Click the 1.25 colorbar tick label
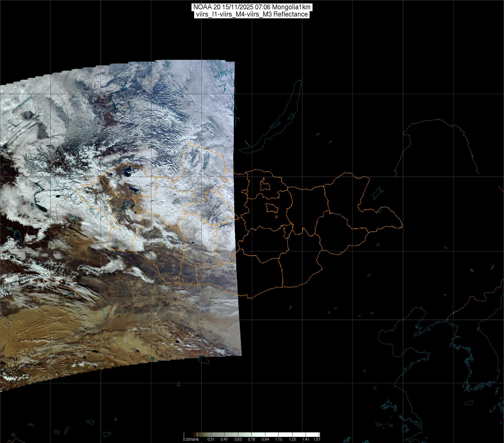This screenshot has width=504, height=443. click(x=292, y=440)
